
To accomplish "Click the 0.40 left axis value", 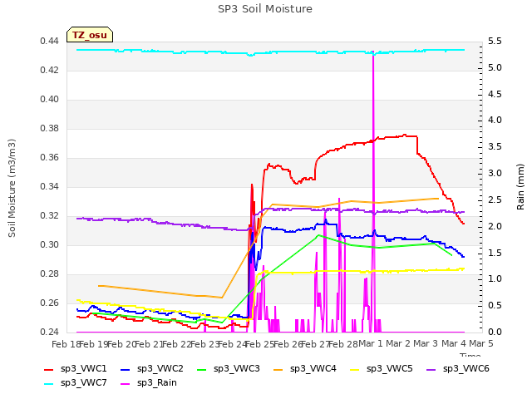I will tap(49, 100).
